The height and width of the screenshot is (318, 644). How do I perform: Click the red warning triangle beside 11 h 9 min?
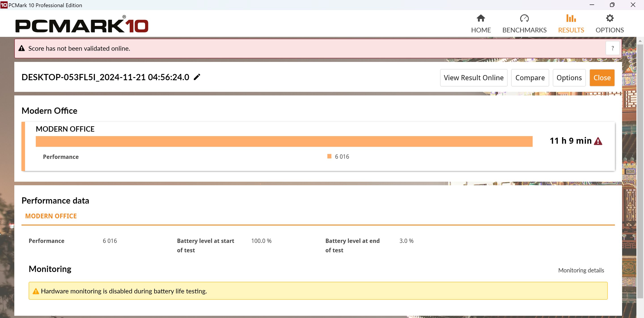click(598, 141)
